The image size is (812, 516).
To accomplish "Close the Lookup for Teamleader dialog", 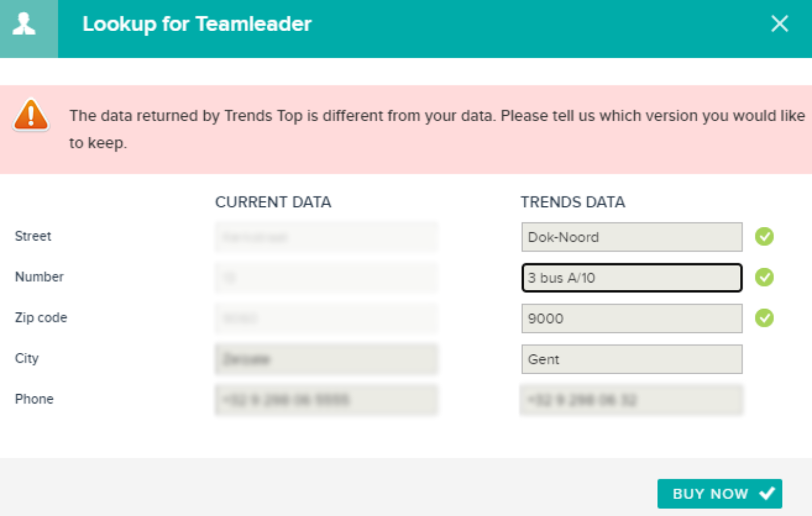I will coord(780,24).
